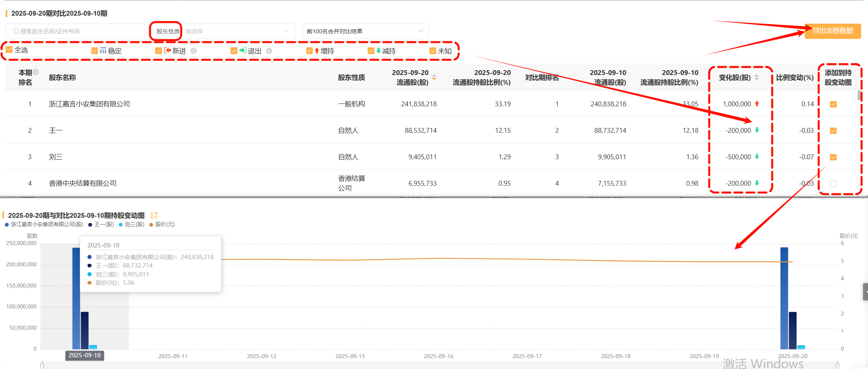Select shareholder name 王一 in the table

coord(56,131)
